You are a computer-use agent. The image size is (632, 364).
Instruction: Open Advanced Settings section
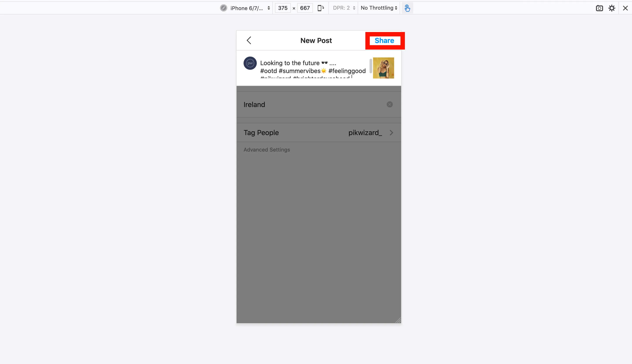click(267, 149)
